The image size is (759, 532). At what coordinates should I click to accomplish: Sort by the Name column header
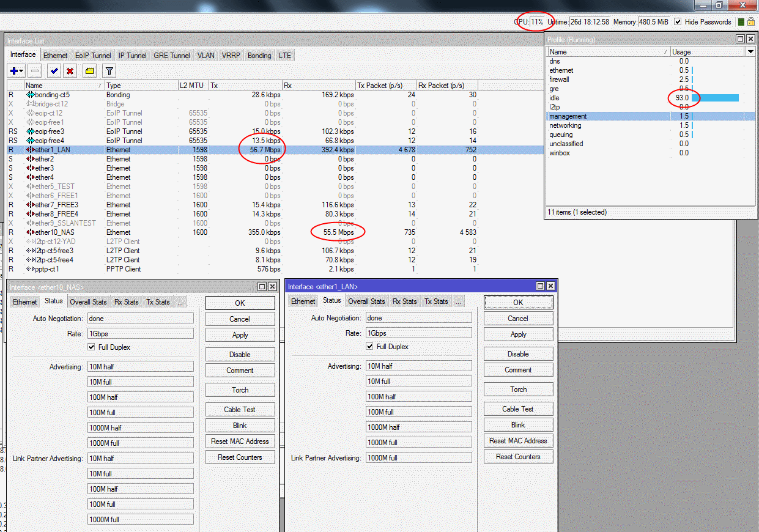(x=64, y=86)
